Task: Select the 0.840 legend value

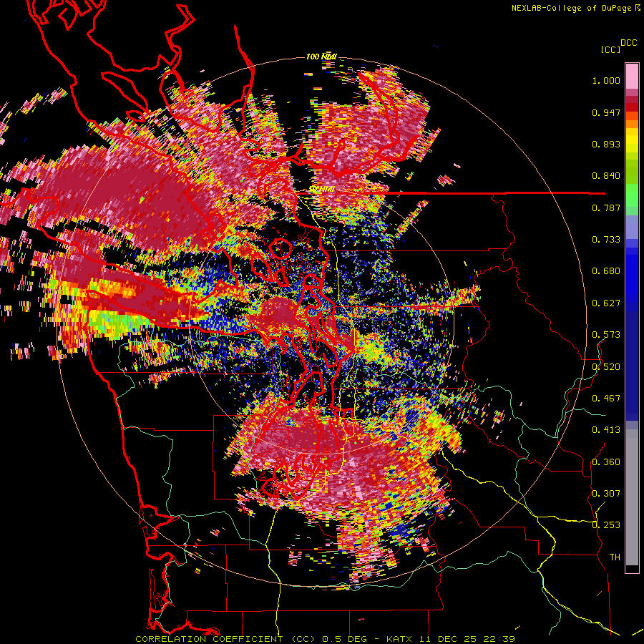Action: (606, 176)
